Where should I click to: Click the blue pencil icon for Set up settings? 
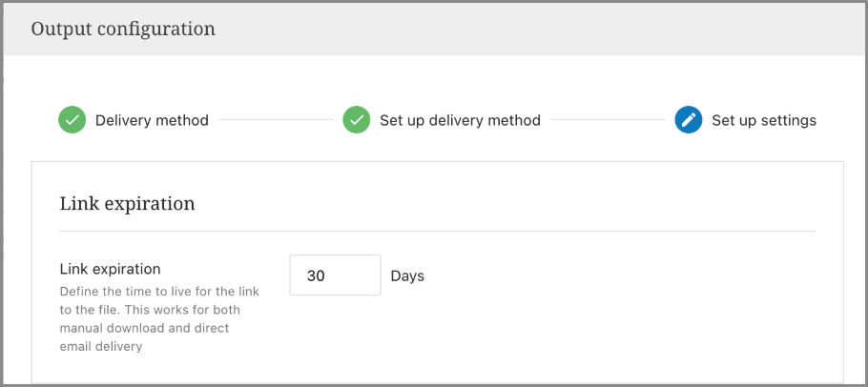tap(689, 120)
